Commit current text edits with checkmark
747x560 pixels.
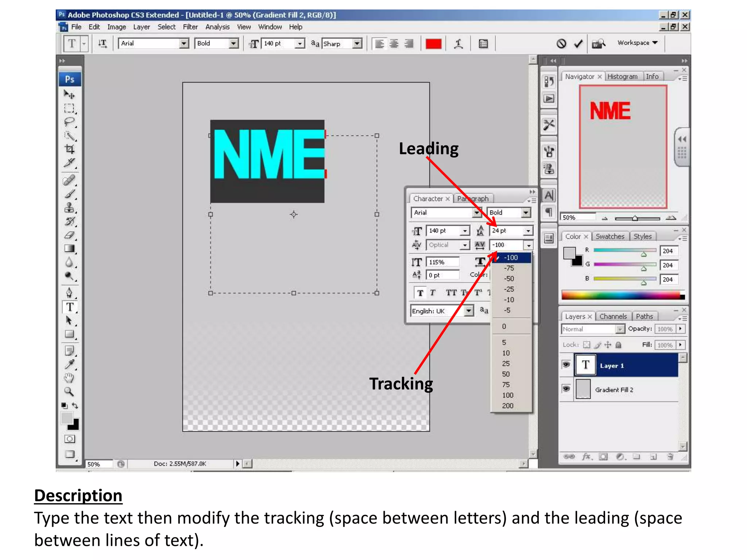578,44
